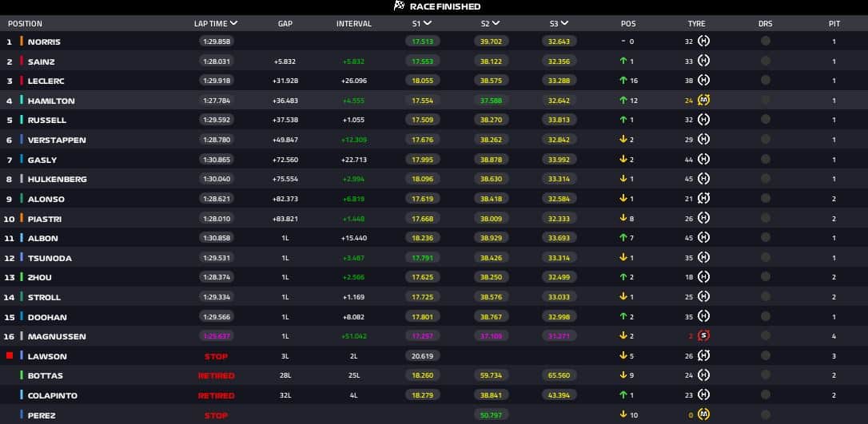
Task: Click Perez's yellow medium tyre icon
Action: 703,414
